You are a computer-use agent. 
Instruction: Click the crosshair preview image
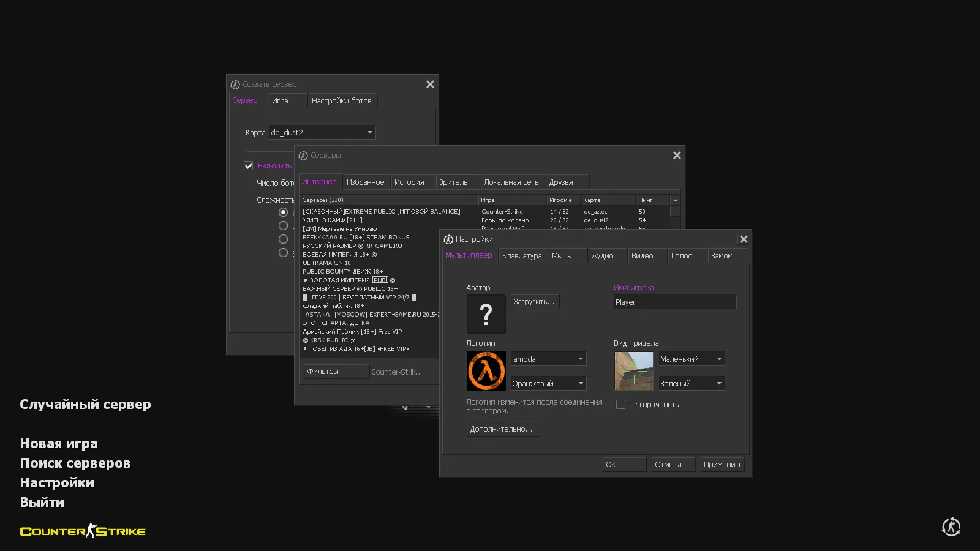(633, 371)
